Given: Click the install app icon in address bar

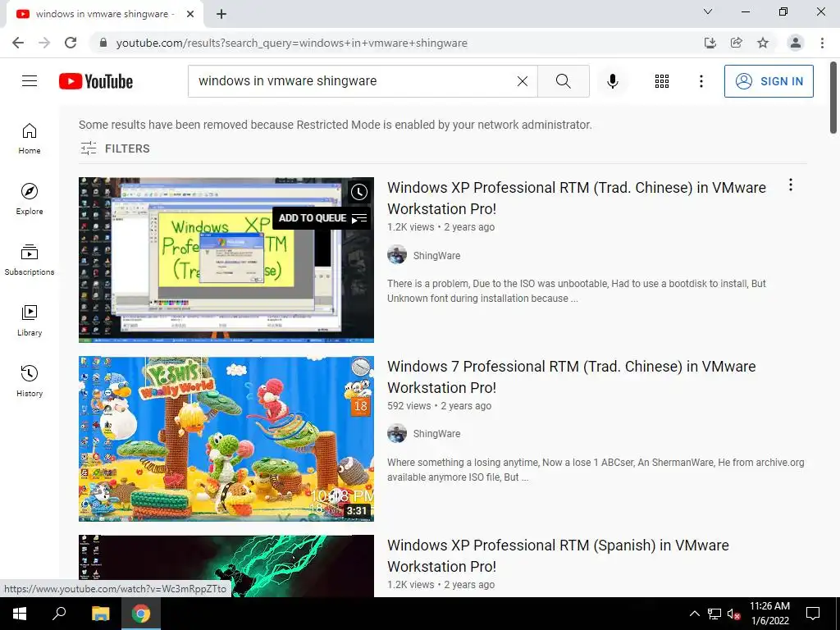Looking at the screenshot, I should 710,43.
